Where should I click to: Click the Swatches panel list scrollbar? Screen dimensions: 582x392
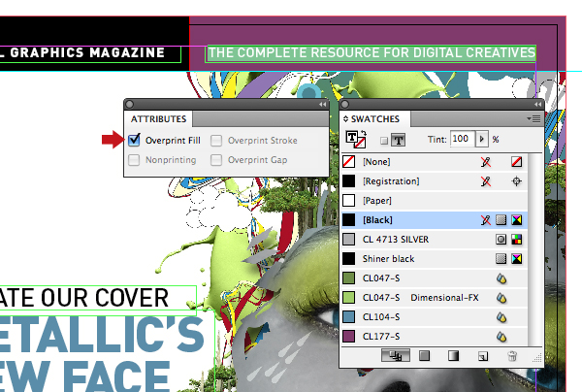click(x=533, y=249)
